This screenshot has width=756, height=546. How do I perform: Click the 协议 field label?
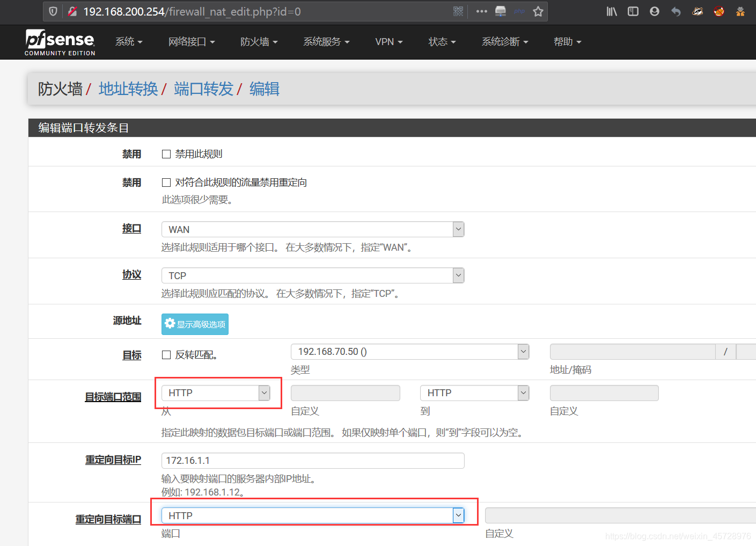pos(131,275)
